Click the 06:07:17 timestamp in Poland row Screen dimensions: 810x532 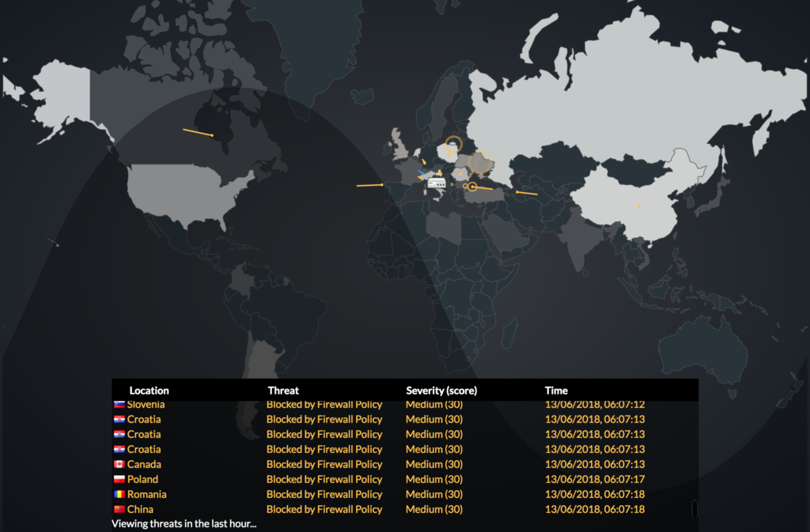tap(595, 479)
